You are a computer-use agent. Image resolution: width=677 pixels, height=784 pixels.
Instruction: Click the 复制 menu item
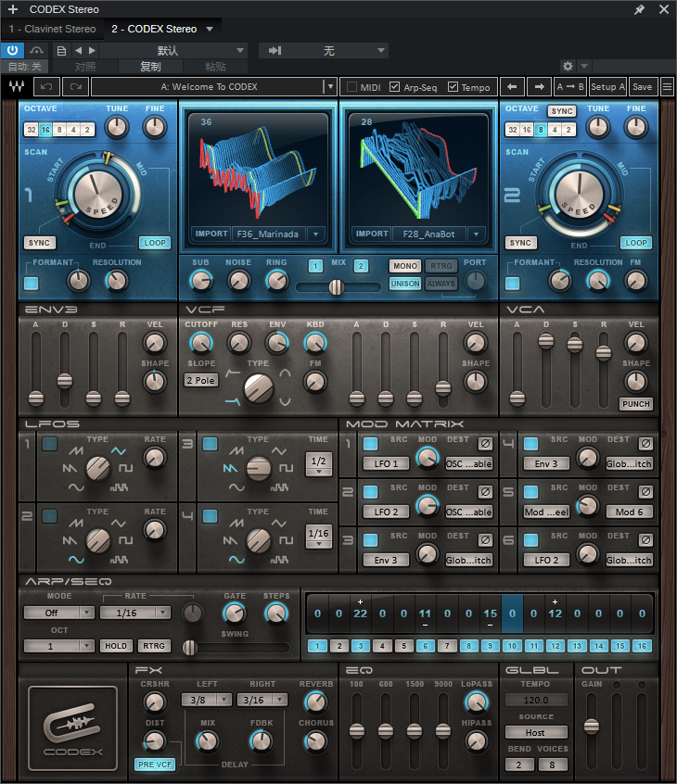(150, 67)
